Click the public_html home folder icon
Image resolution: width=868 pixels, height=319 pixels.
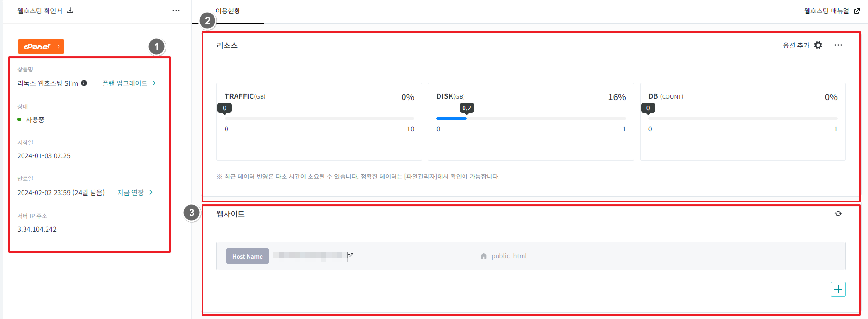coord(484,256)
